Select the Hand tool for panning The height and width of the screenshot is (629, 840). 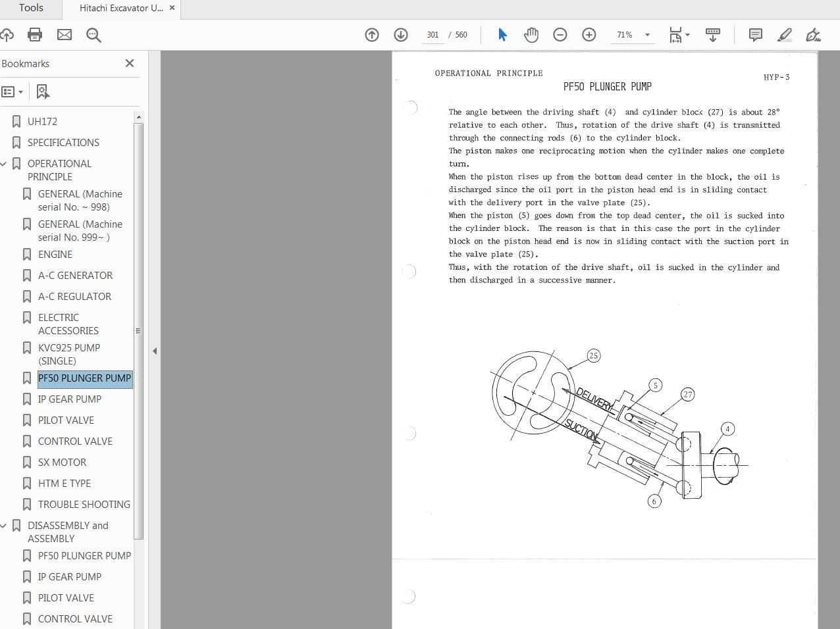pos(531,34)
